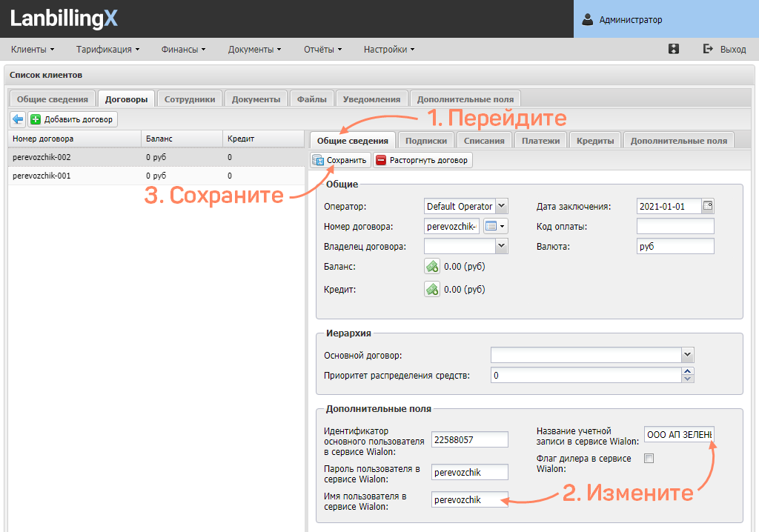Screen dimensions: 759x532
Task: Increase Приоритет распределения средств value
Action: point(687,371)
